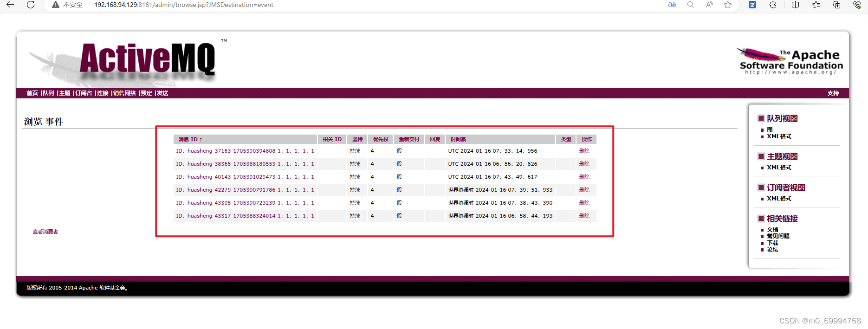Open XML格式 link under 订阅者视图
The image size is (868, 329).
point(779,199)
